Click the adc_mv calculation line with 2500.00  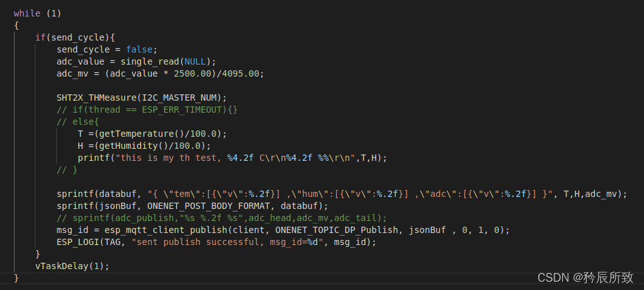coord(160,74)
